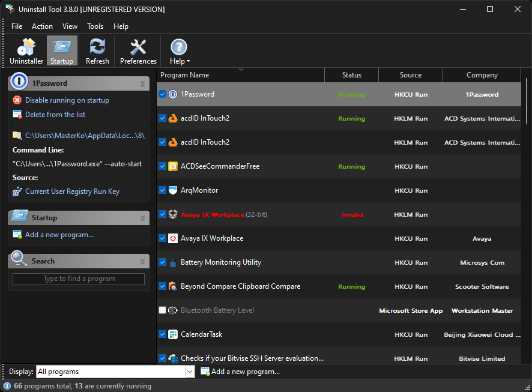Click the icon beside Delete from the list
Screen dimensions: 532x392
click(x=17, y=115)
